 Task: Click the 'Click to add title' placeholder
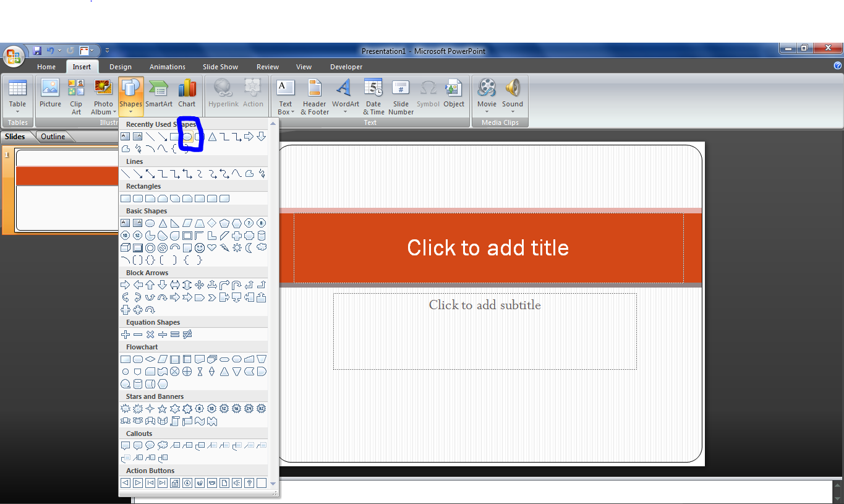point(488,247)
